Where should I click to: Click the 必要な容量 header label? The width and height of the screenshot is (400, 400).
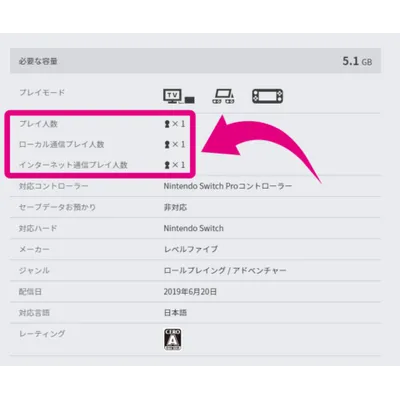pyautogui.click(x=38, y=61)
